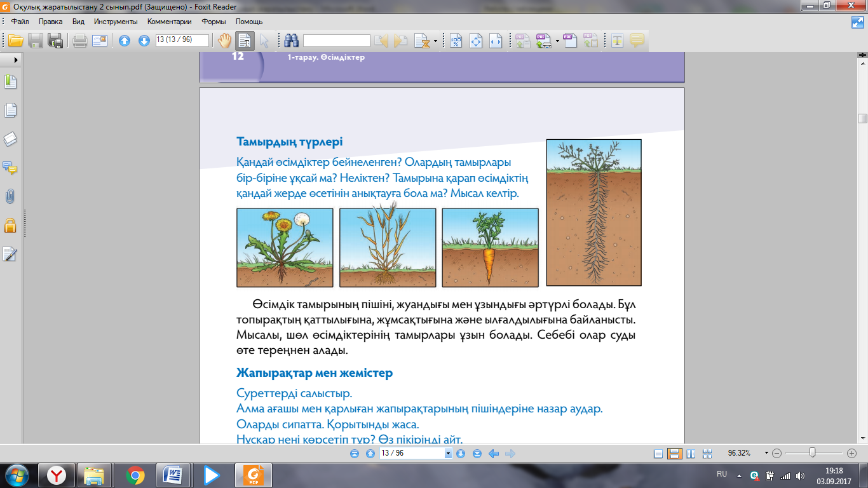
Task: Zoom in with the plus button
Action: (x=852, y=454)
